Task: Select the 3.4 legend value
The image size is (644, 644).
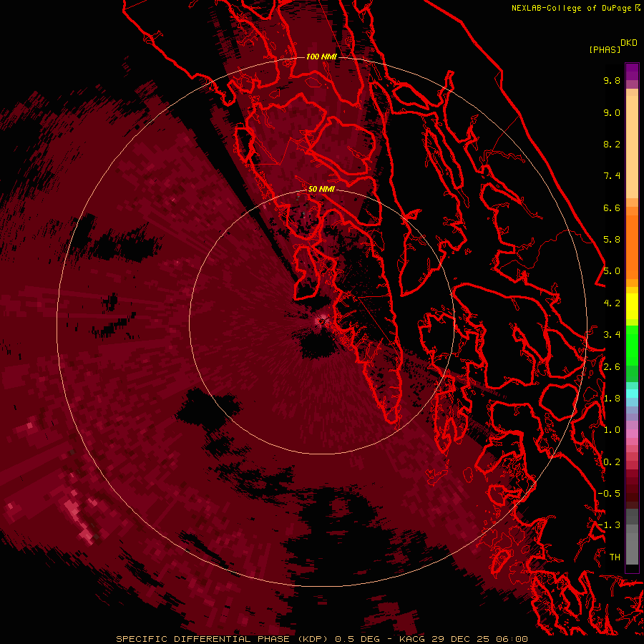Action: point(612,335)
